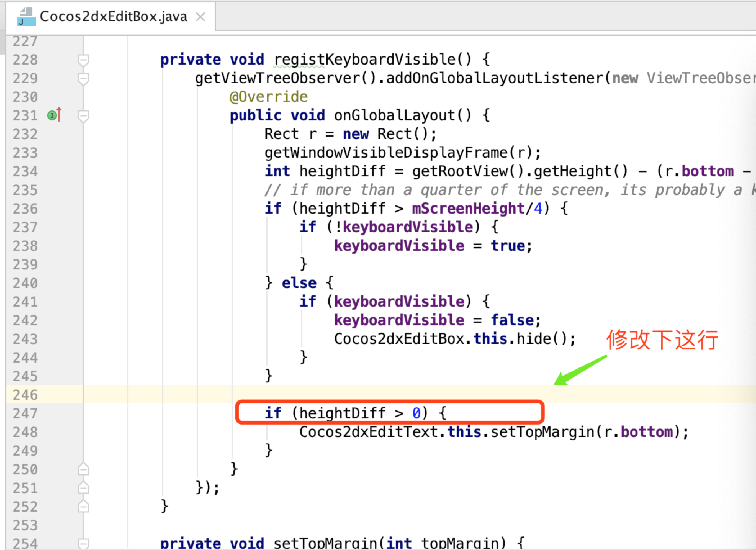The height and width of the screenshot is (550, 756).
Task: Click fold end marker at line 251
Action: click(x=83, y=488)
